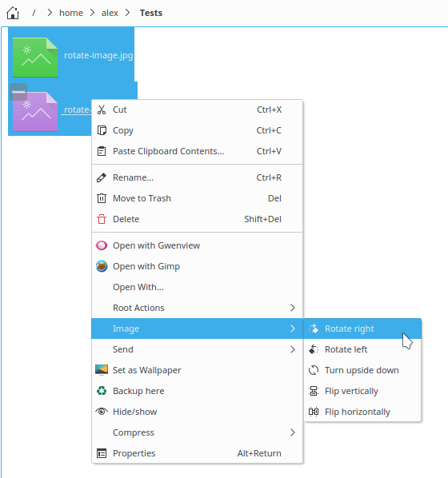Select the purple image file thumbnail
The width and height of the screenshot is (448, 478).
point(35,112)
